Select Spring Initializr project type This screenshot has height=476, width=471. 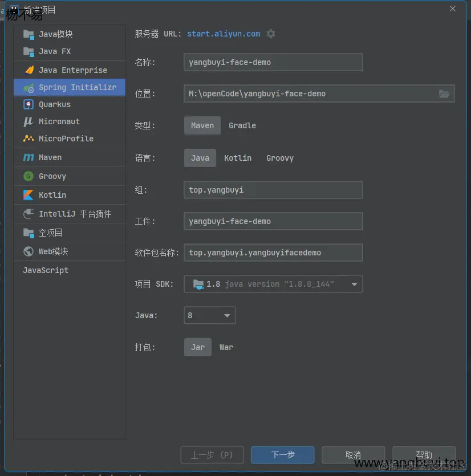tap(70, 87)
